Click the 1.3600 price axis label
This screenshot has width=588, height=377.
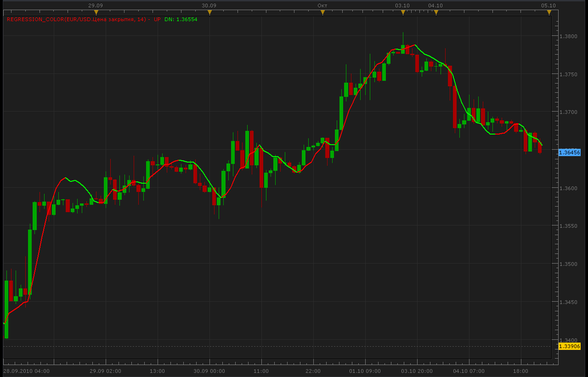568,188
